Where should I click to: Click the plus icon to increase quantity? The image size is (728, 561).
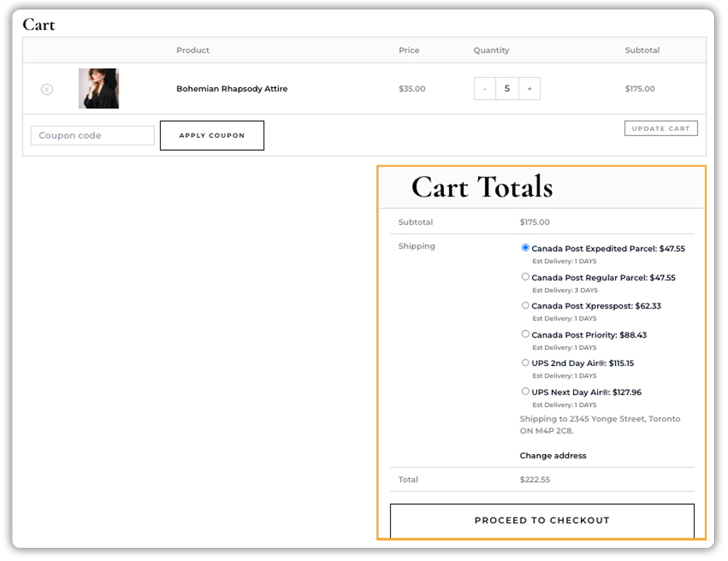(529, 88)
